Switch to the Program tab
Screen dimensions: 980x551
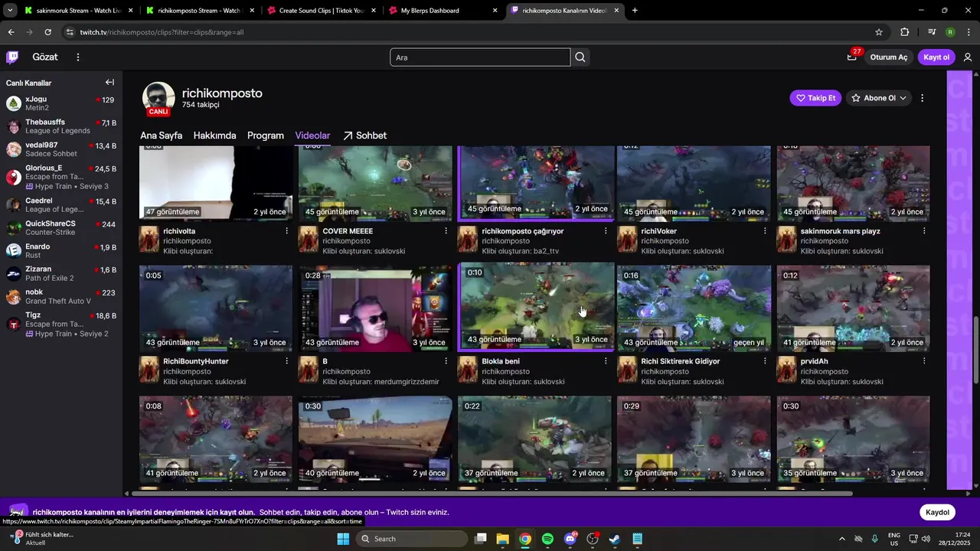pyautogui.click(x=266, y=135)
